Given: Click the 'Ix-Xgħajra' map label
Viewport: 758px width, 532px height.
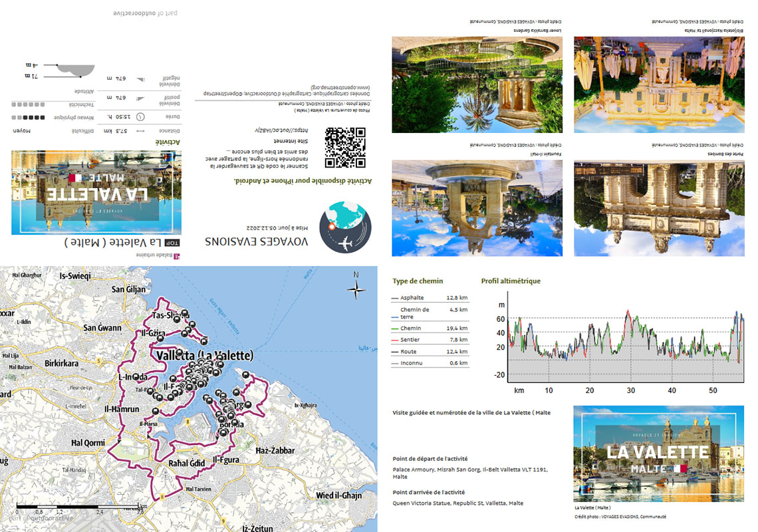Looking at the screenshot, I should click(x=305, y=405).
